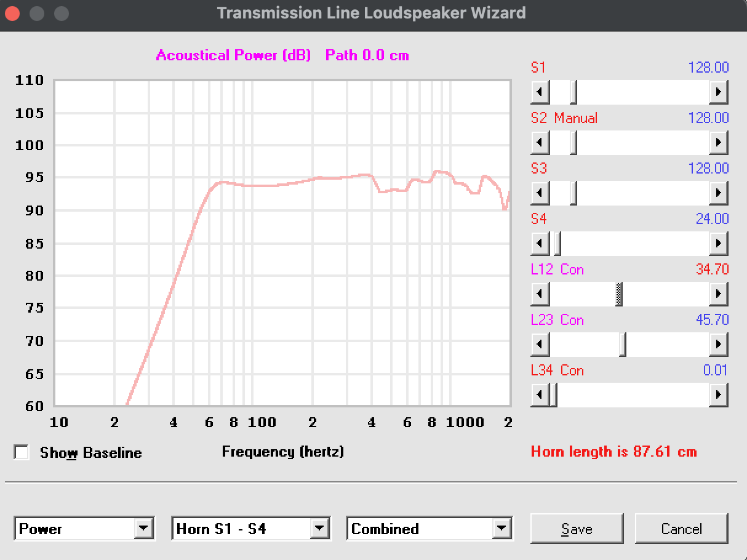747x560 pixels.
Task: Click the L34 value 0.01
Action: (716, 370)
